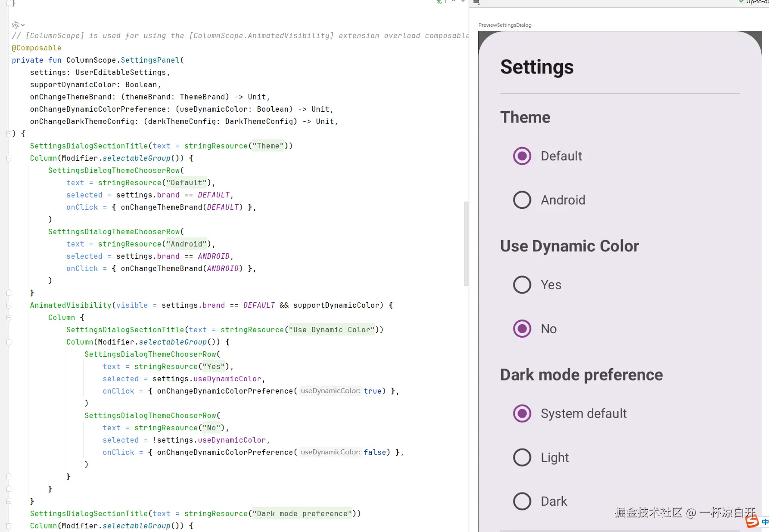
Task: Select the System default dark mode option
Action: (522, 414)
